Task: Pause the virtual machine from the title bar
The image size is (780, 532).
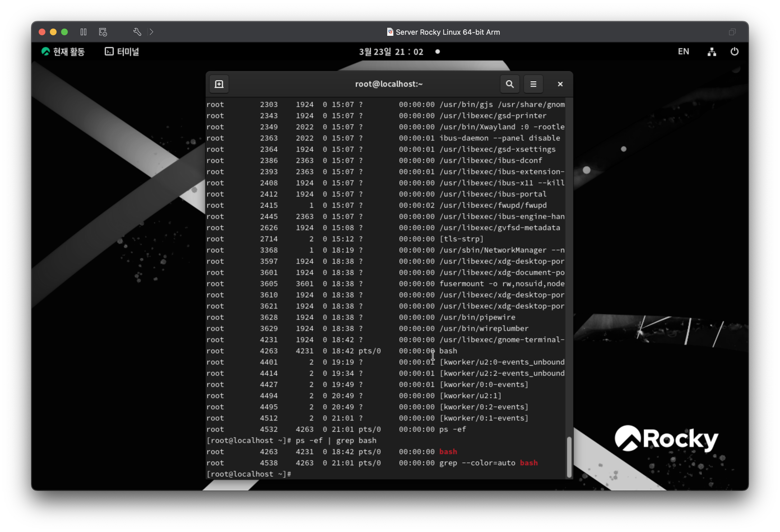Action: (x=83, y=32)
